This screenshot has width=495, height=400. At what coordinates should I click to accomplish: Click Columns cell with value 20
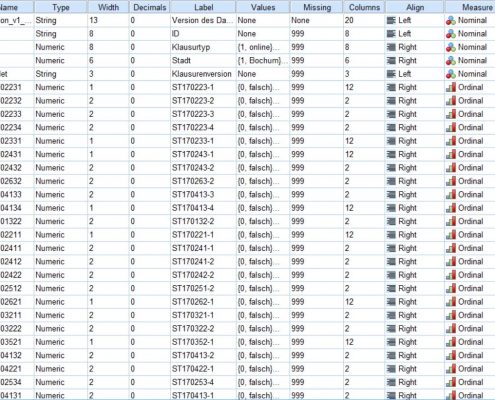(x=364, y=20)
